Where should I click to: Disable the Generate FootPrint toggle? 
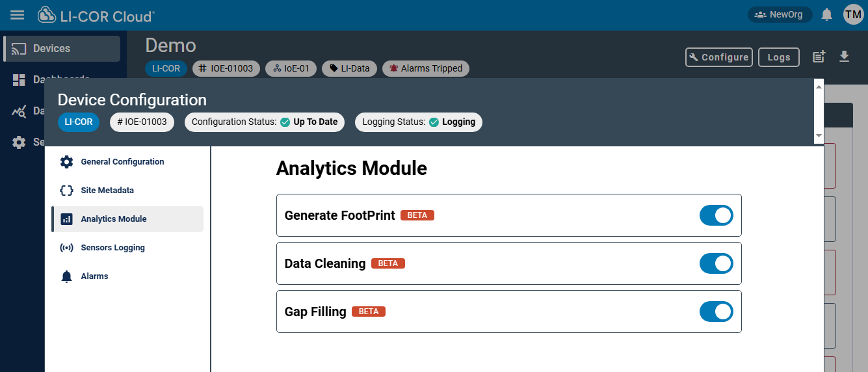716,215
